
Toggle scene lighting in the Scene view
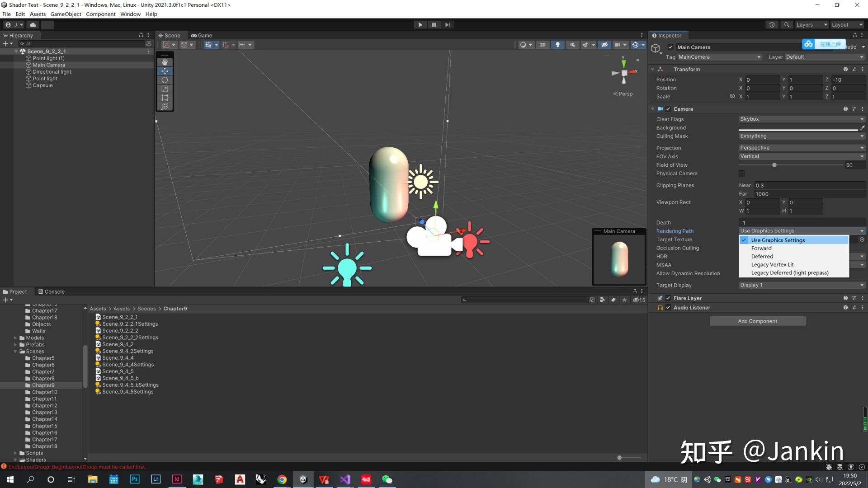point(557,44)
